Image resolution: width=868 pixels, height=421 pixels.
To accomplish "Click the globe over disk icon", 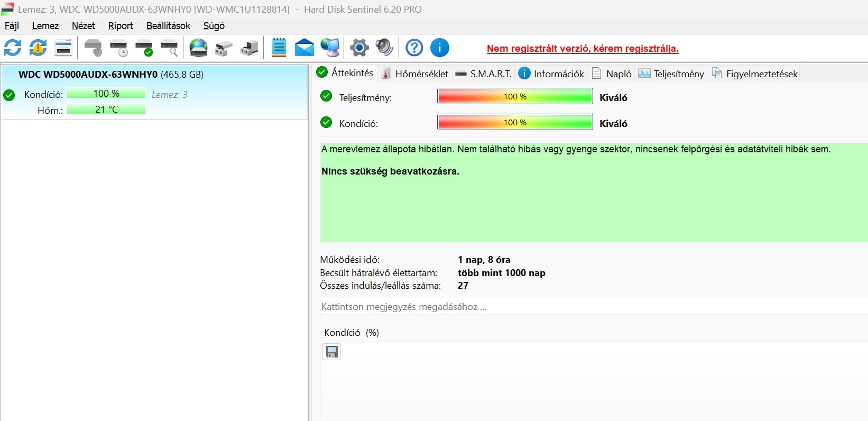I will point(199,48).
